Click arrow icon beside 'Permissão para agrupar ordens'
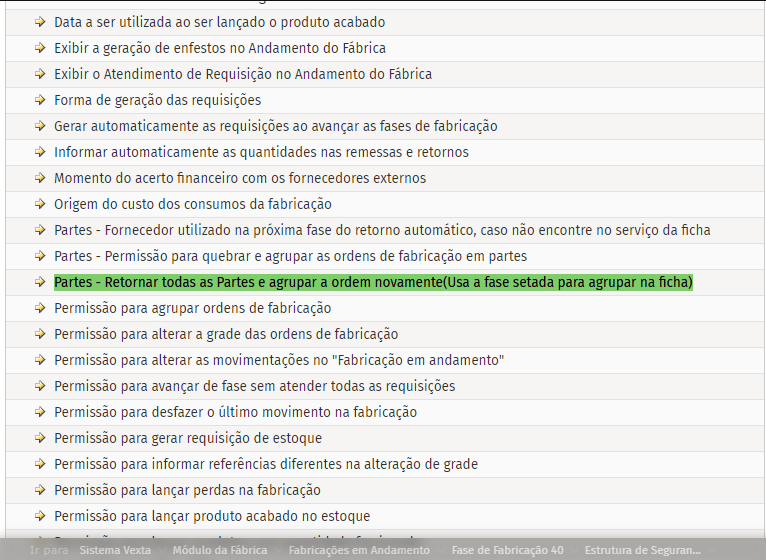Image resolution: width=766 pixels, height=560 pixels. click(x=40, y=308)
